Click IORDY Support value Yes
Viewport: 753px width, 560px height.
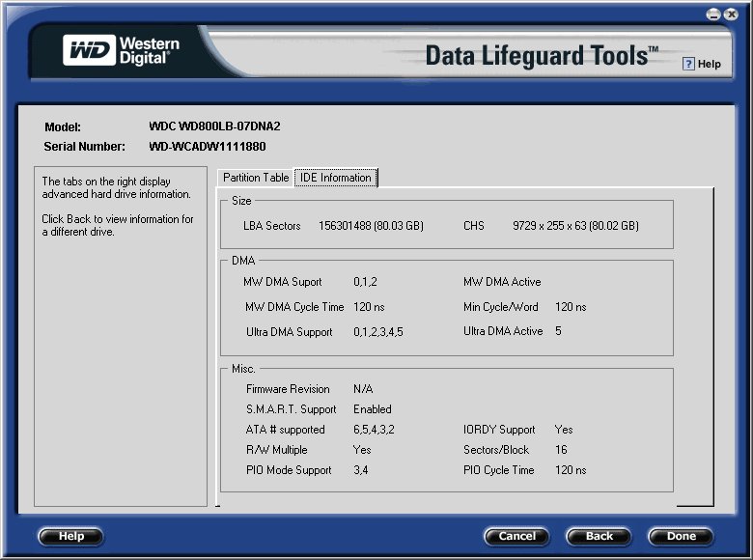coord(564,430)
